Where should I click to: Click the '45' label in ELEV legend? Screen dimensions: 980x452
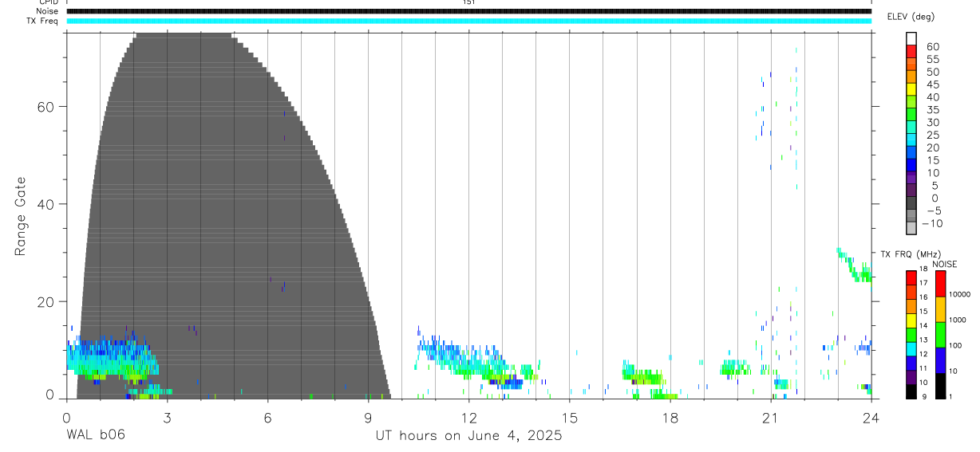click(x=932, y=85)
